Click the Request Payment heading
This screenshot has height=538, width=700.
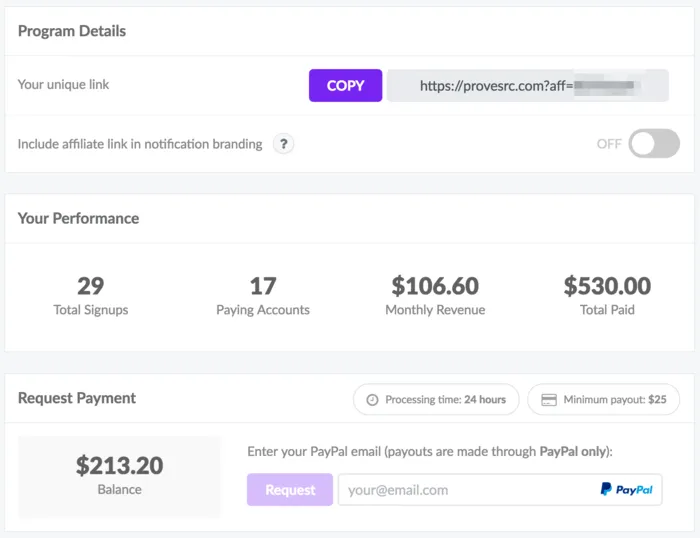click(x=77, y=398)
